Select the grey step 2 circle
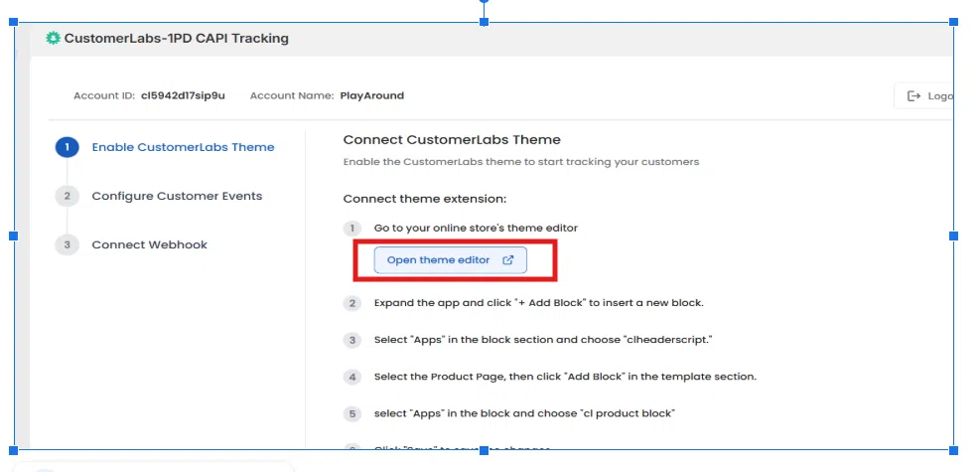 click(67, 196)
